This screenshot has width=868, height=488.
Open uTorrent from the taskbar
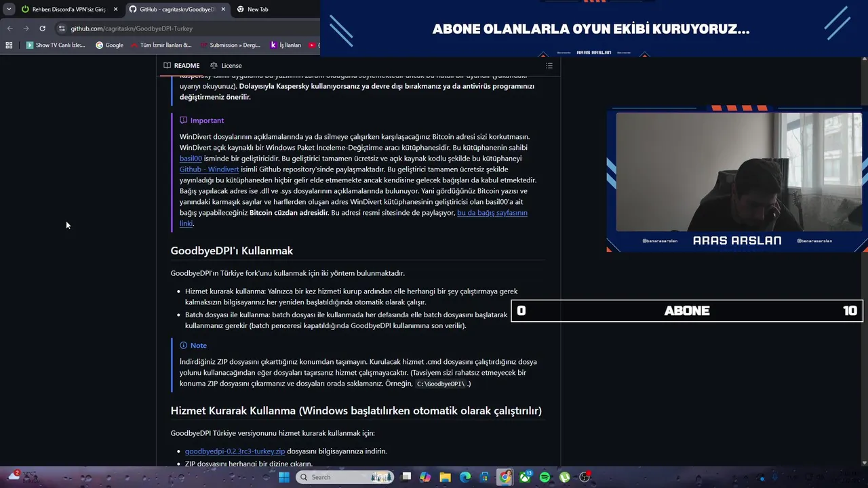point(565,477)
